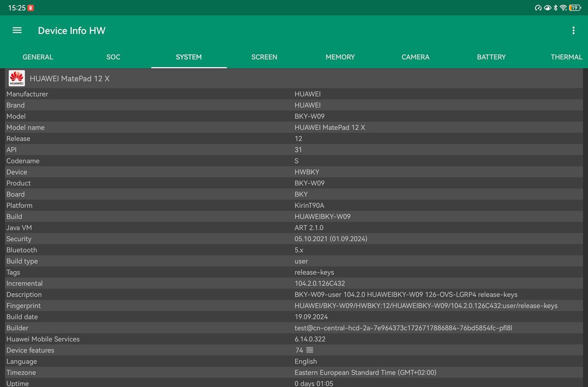Tap the Device Info HW title
588x387 pixels.
coord(72,30)
